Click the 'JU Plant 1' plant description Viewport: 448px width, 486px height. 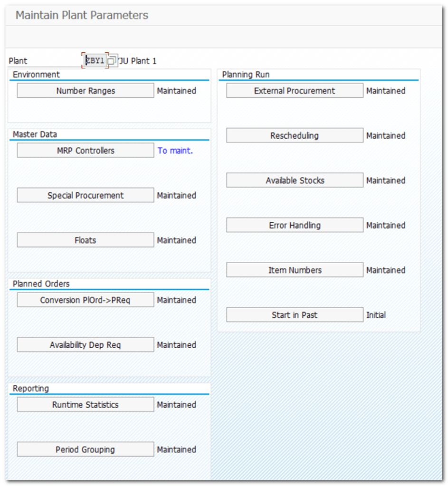click(138, 61)
